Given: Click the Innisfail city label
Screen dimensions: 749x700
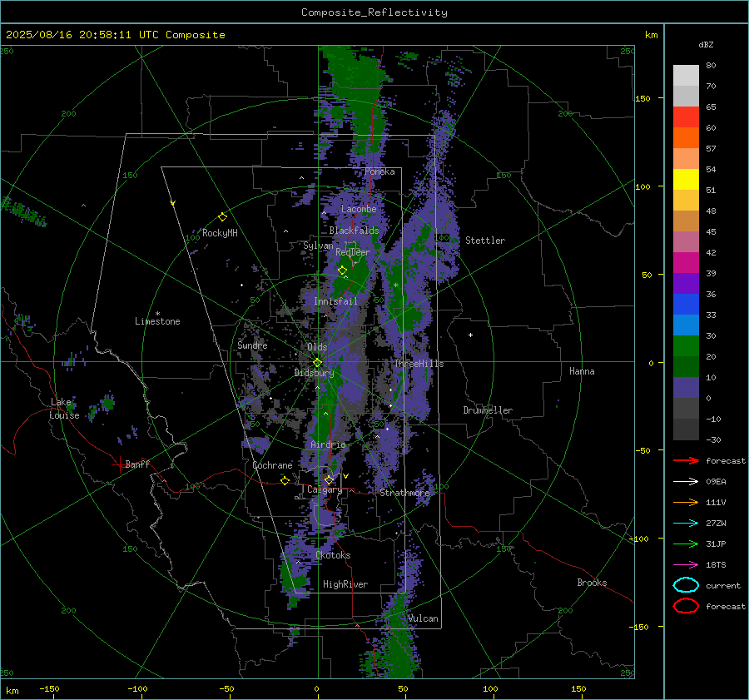Looking at the screenshot, I should tap(335, 301).
